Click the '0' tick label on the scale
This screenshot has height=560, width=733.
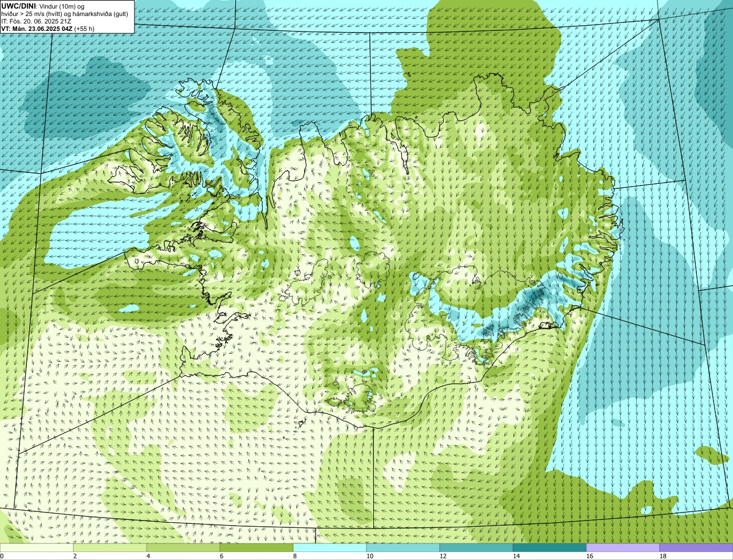pos(2,556)
